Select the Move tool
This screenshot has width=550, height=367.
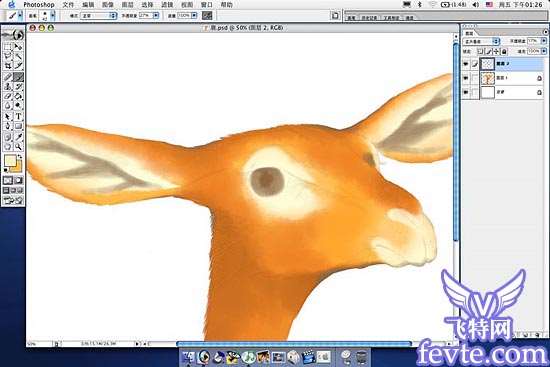(x=18, y=47)
